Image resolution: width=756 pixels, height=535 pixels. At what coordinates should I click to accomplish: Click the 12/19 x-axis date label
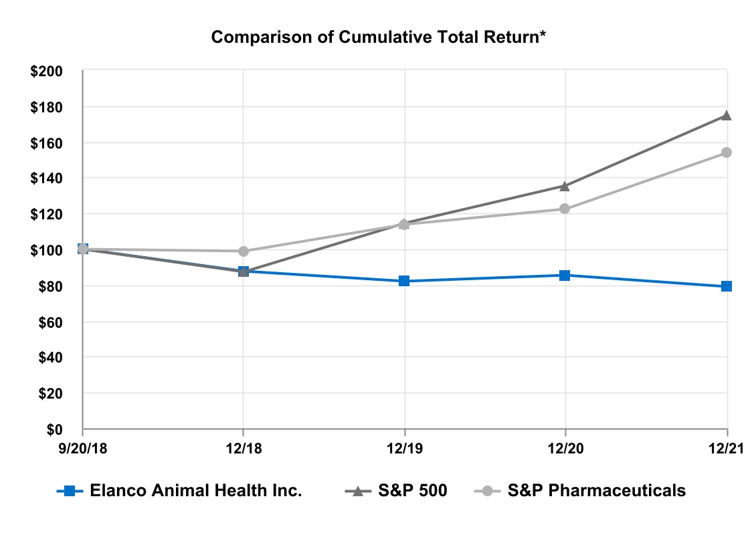point(404,445)
